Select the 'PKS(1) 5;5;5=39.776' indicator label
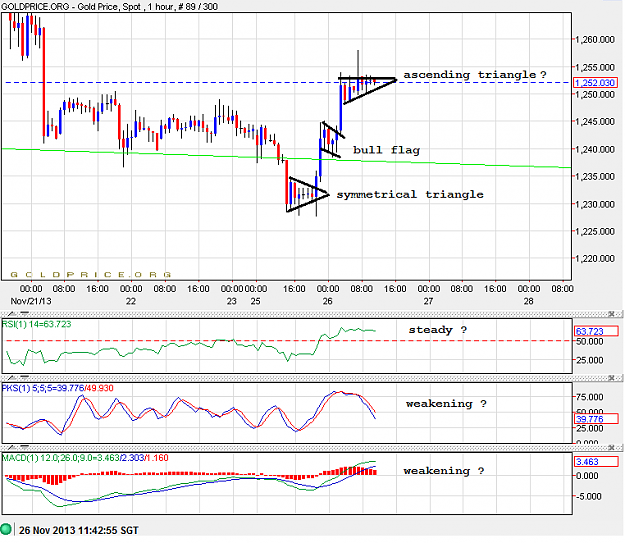The width and height of the screenshot is (625, 543). pos(43,388)
